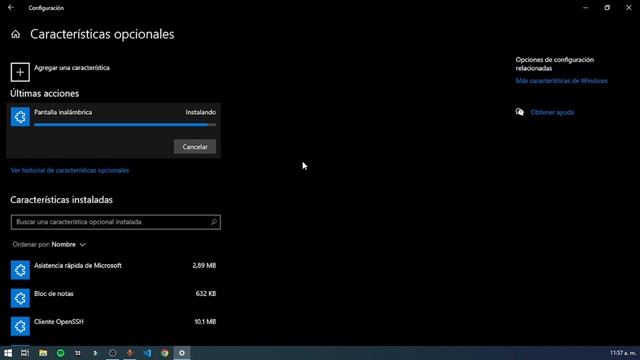Open Más características de Windows link
This screenshot has width=640, height=360.
coord(561,81)
